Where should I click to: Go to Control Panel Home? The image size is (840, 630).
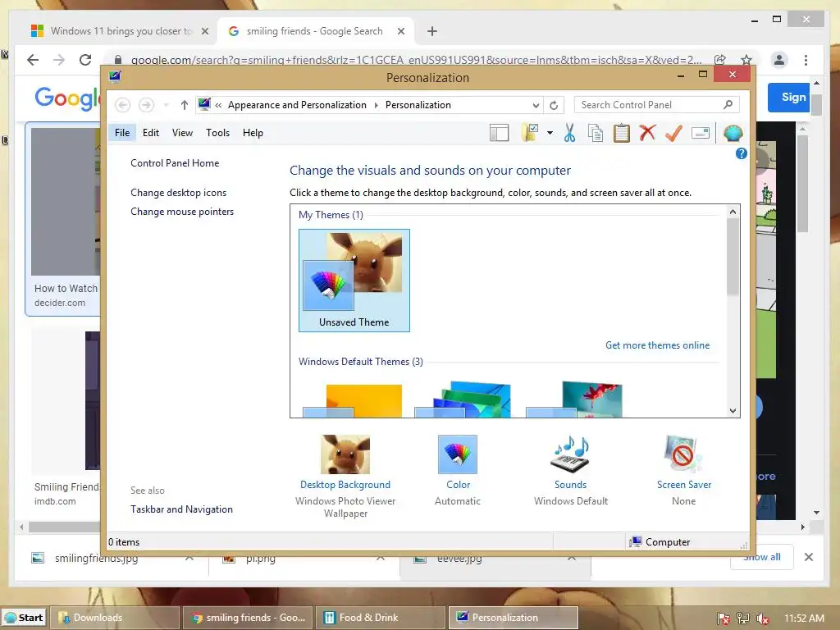point(175,163)
